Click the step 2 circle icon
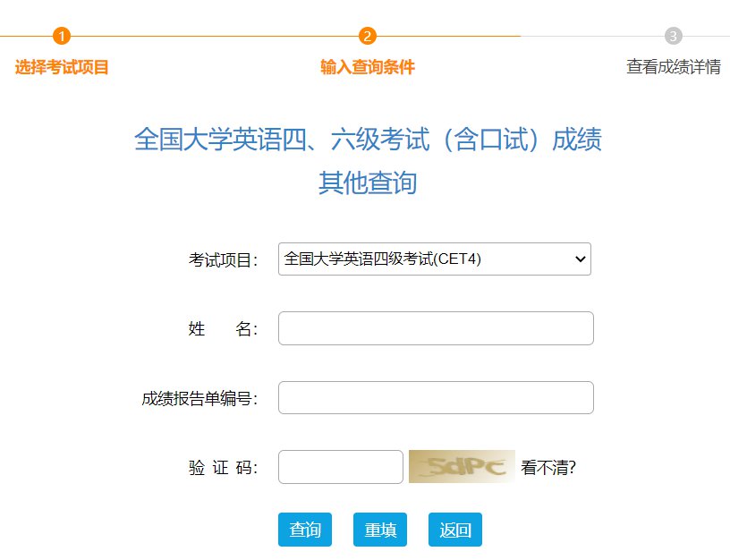Image resolution: width=730 pixels, height=560 pixels. coord(368,36)
